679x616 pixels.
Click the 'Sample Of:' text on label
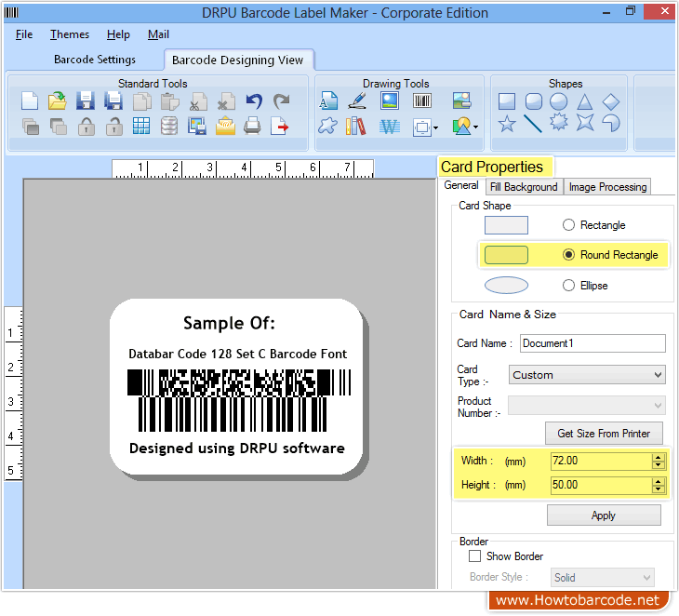(x=229, y=323)
